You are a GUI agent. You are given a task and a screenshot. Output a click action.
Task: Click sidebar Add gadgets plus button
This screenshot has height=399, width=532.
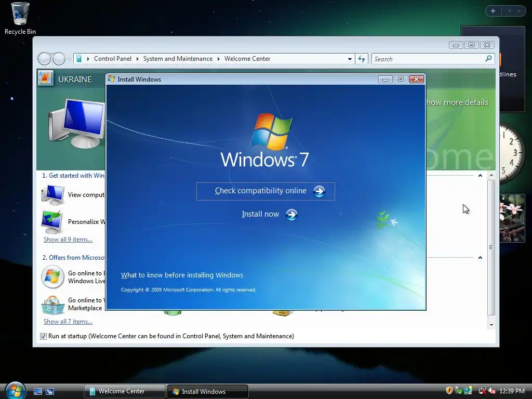click(x=493, y=11)
